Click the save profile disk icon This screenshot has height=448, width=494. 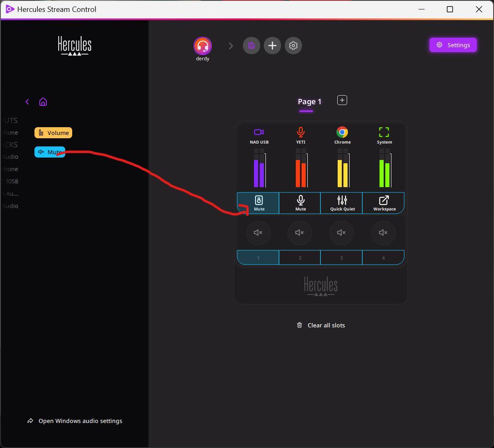tap(252, 46)
